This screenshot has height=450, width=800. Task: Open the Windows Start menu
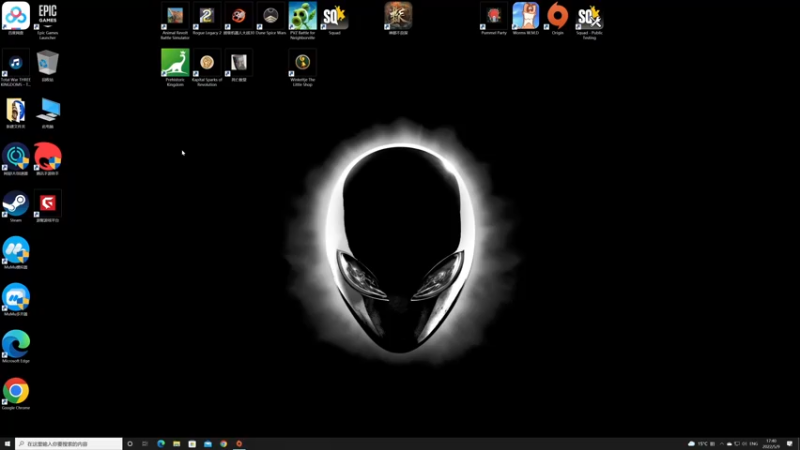tap(7, 444)
